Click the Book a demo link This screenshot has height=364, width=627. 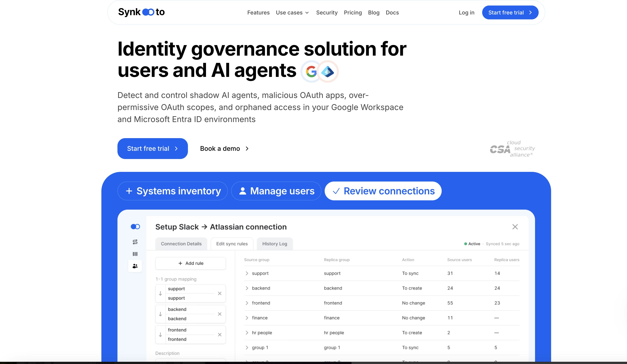(224, 149)
